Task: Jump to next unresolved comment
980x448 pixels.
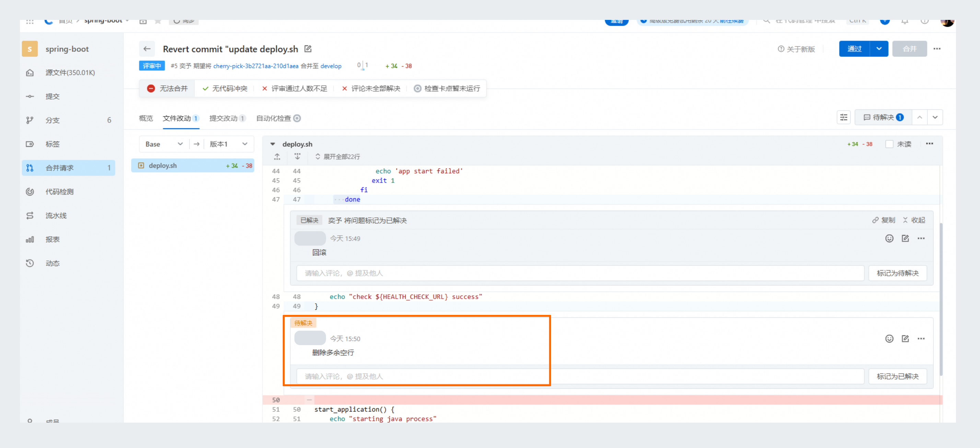Action: [935, 118]
